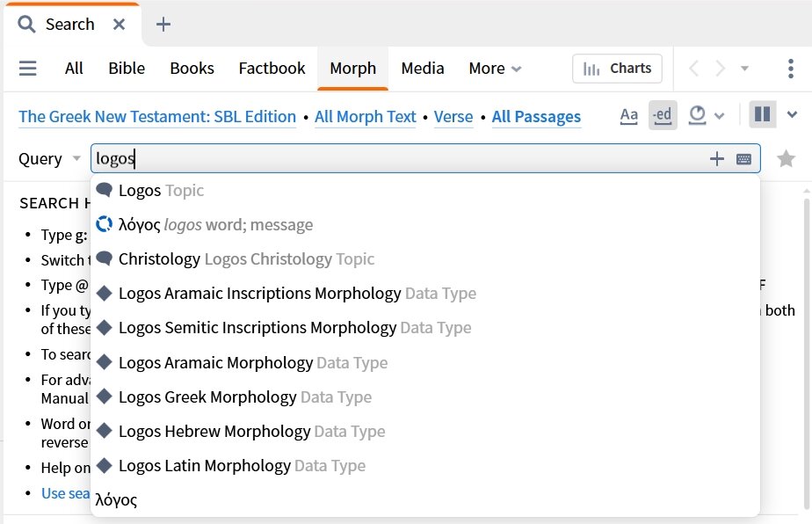Click diamond icon beside Logos Hebrew Morphology
The width and height of the screenshot is (812, 524).
coord(104,431)
